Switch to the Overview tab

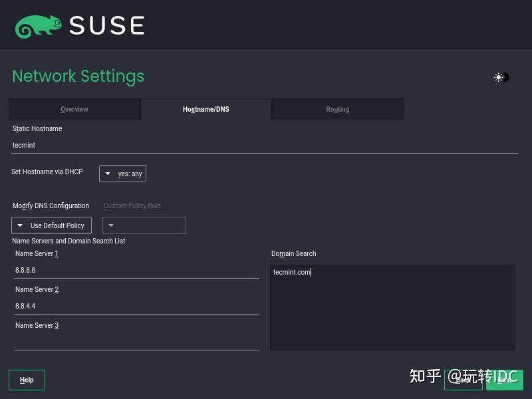tap(74, 109)
